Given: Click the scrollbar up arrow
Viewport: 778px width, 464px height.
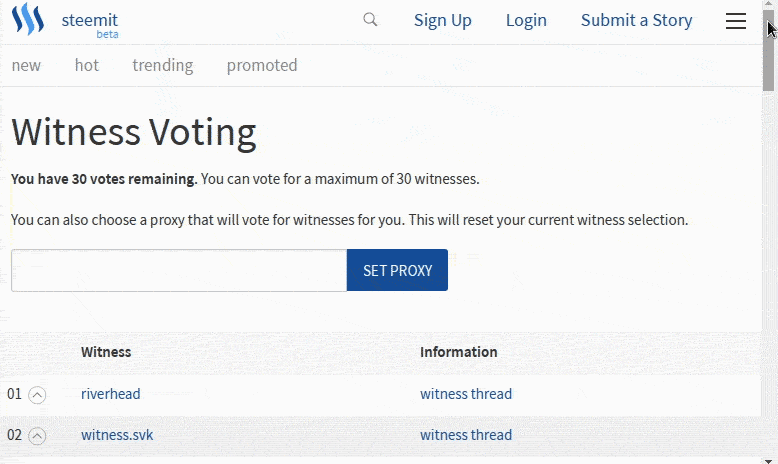Looking at the screenshot, I should (769, 4).
